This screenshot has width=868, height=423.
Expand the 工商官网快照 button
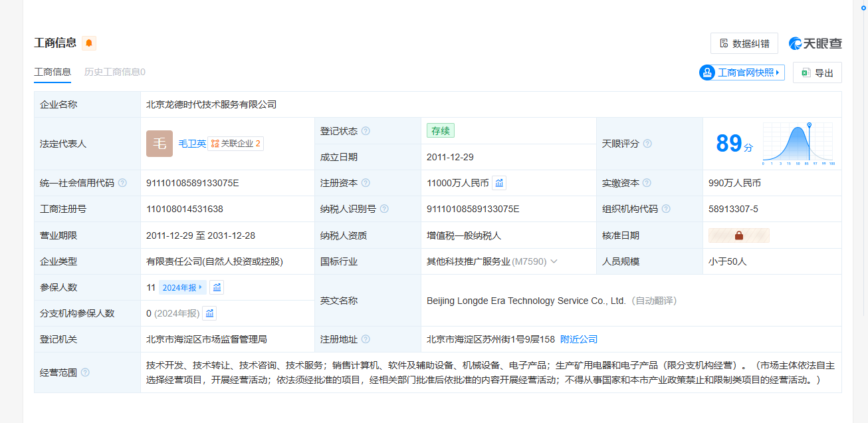click(742, 72)
